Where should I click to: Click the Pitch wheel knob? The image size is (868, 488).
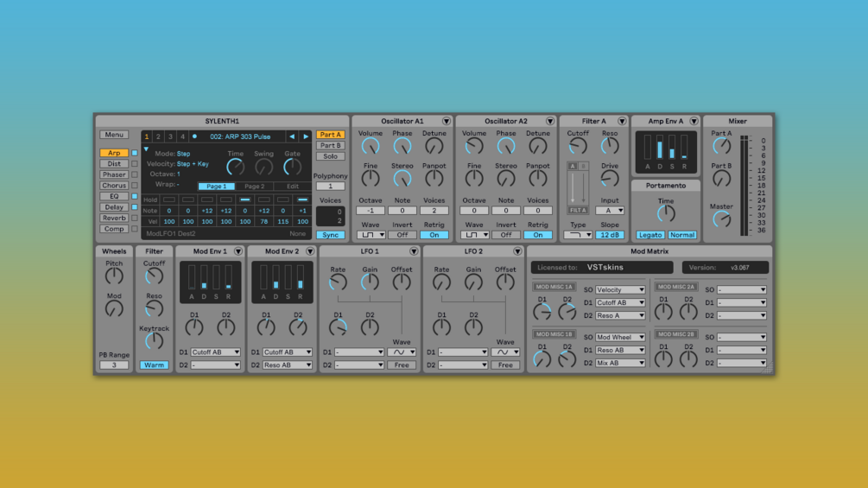pos(114,276)
